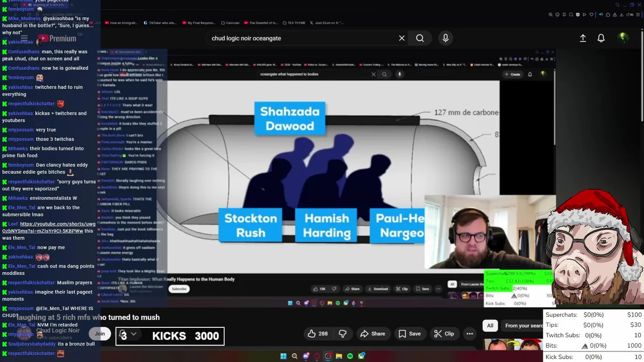Click the Subscribe button in inner video

tap(179, 289)
